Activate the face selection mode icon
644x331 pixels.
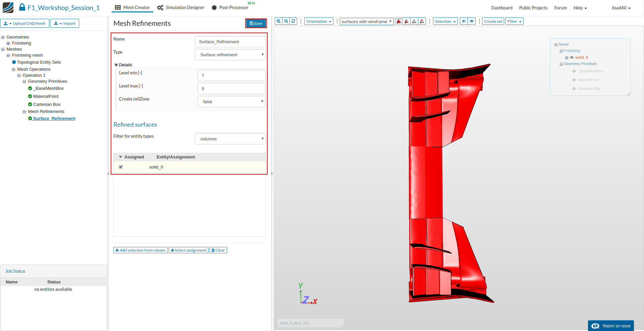pos(407,21)
